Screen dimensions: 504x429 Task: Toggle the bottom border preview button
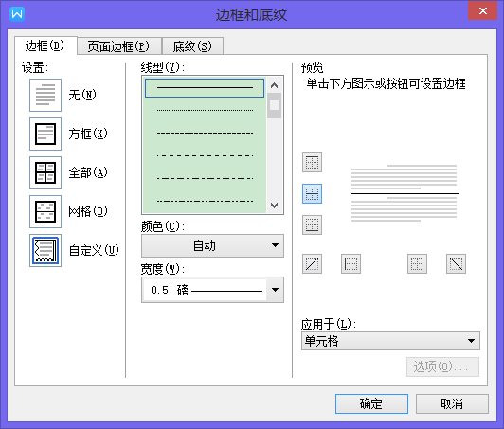pos(312,225)
